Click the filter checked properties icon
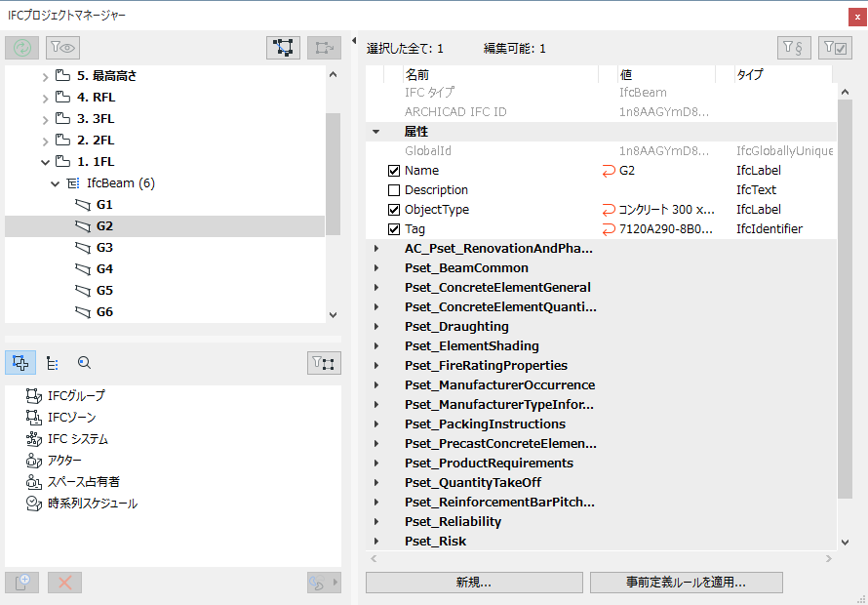 (835, 48)
